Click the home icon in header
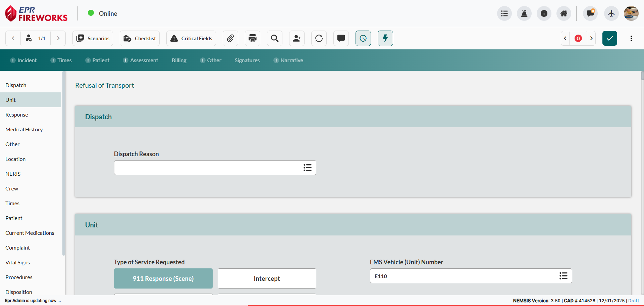 [x=564, y=13]
